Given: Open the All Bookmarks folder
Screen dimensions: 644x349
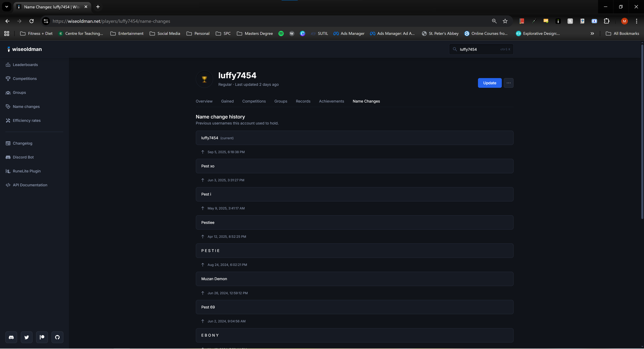Looking at the screenshot, I should (622, 34).
